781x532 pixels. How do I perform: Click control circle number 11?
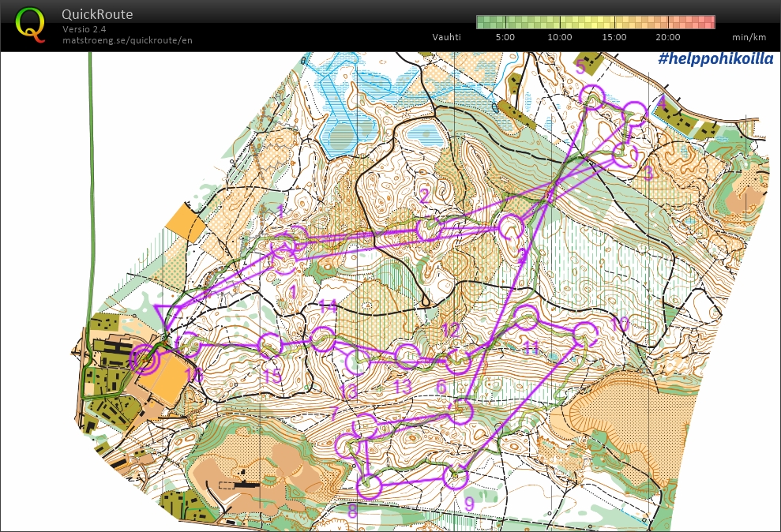(526, 317)
